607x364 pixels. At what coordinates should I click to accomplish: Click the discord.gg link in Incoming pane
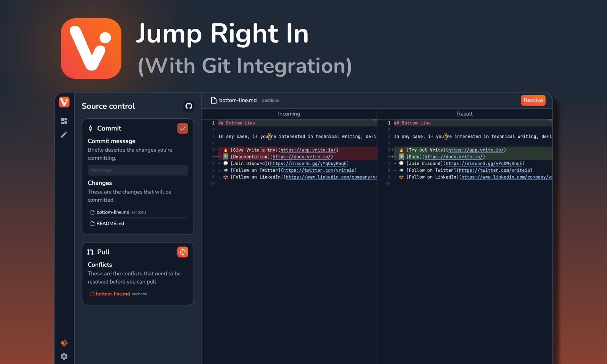308,164
